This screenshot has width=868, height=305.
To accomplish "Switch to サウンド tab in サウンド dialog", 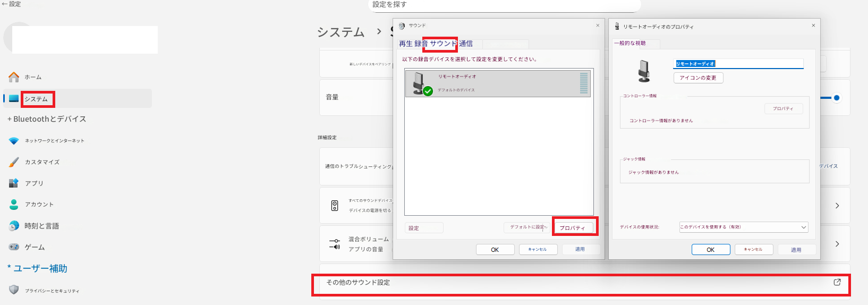I will 444,44.
